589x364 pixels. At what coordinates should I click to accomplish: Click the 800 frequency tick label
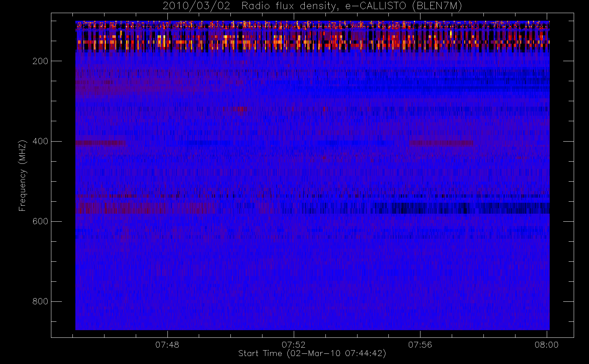click(40, 301)
